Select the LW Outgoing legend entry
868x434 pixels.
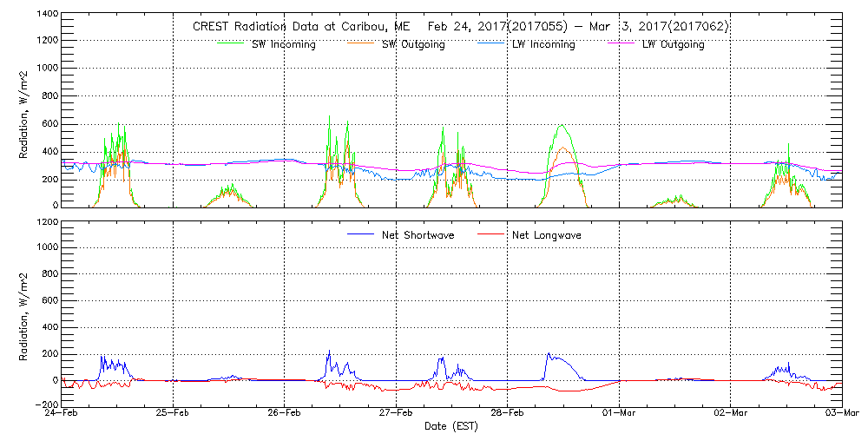673,45
